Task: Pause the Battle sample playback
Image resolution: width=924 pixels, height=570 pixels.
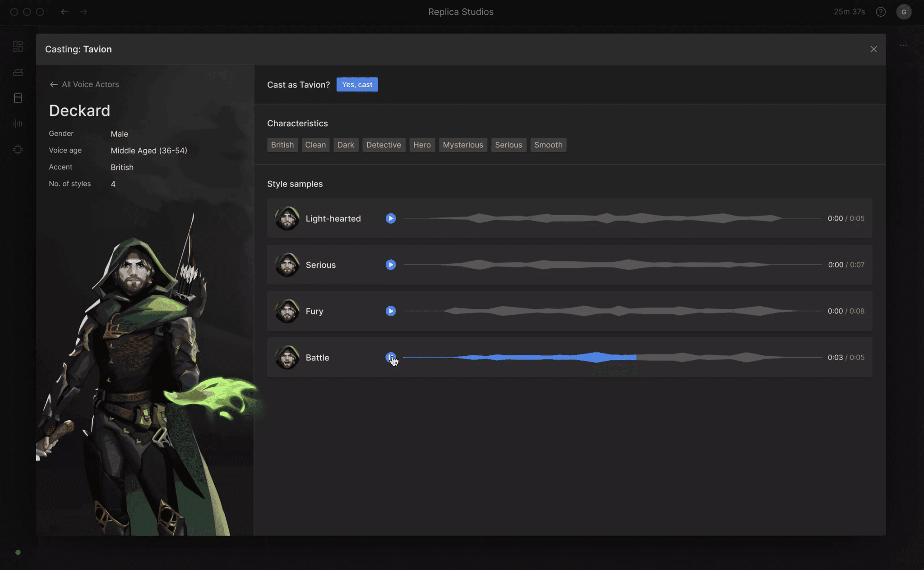Action: point(390,357)
